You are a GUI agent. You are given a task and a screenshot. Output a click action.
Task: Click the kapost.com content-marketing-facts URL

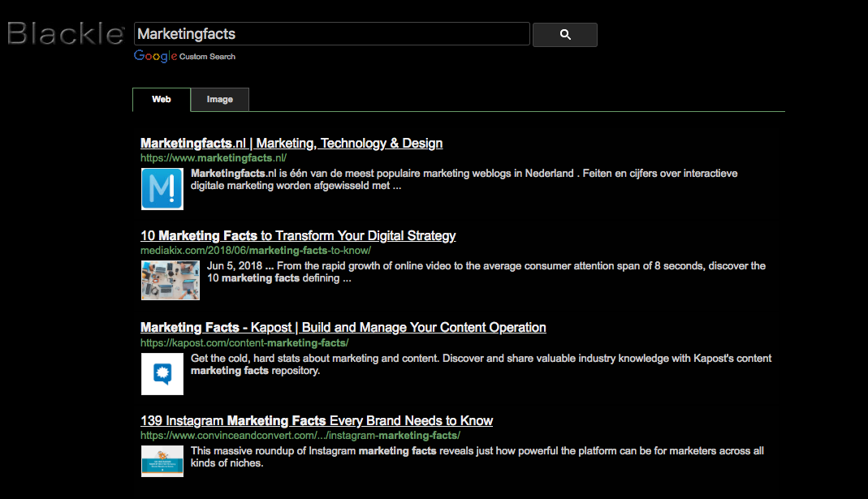pyautogui.click(x=244, y=343)
